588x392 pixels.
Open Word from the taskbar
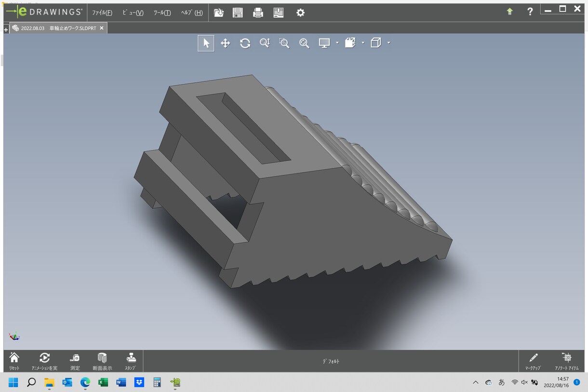click(x=121, y=382)
